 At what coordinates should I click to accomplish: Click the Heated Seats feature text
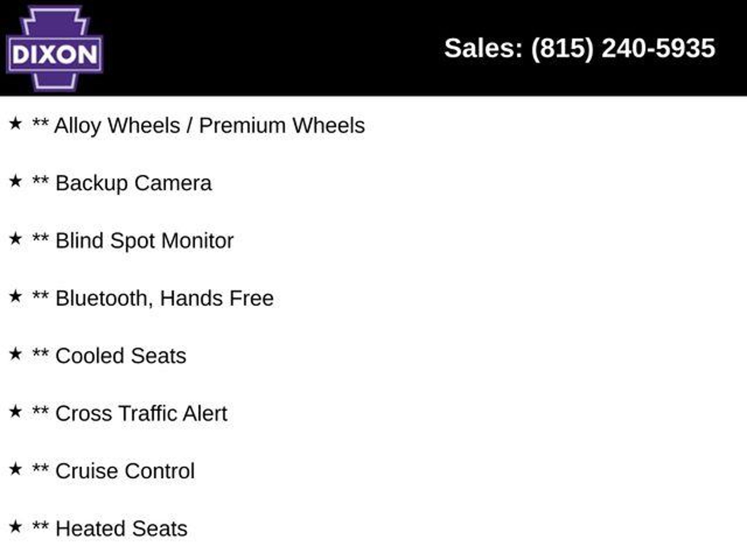(x=121, y=529)
